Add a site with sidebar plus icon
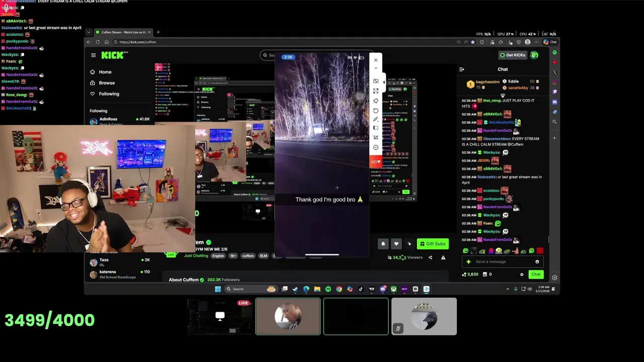 point(554,138)
